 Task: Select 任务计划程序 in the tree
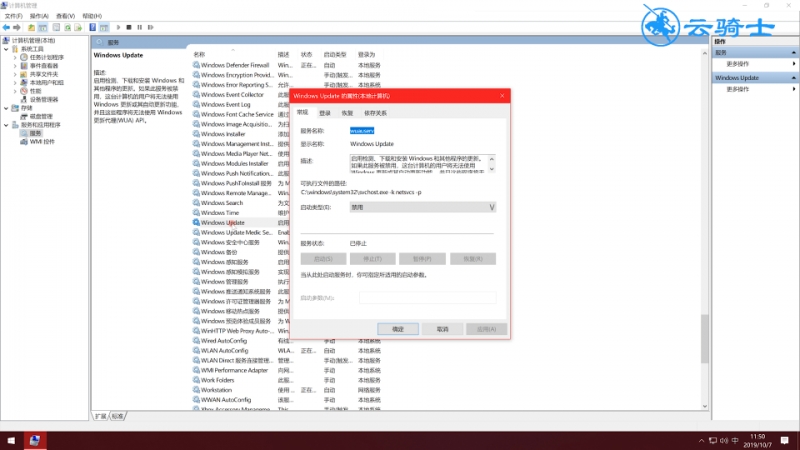[x=46, y=58]
